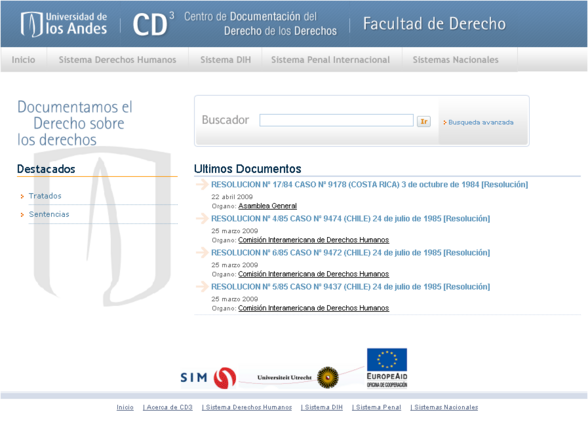Screen dimensions: 588x448
Task: Open Resolucion 4/85 Caso 9474 Chile
Action: [x=351, y=219]
